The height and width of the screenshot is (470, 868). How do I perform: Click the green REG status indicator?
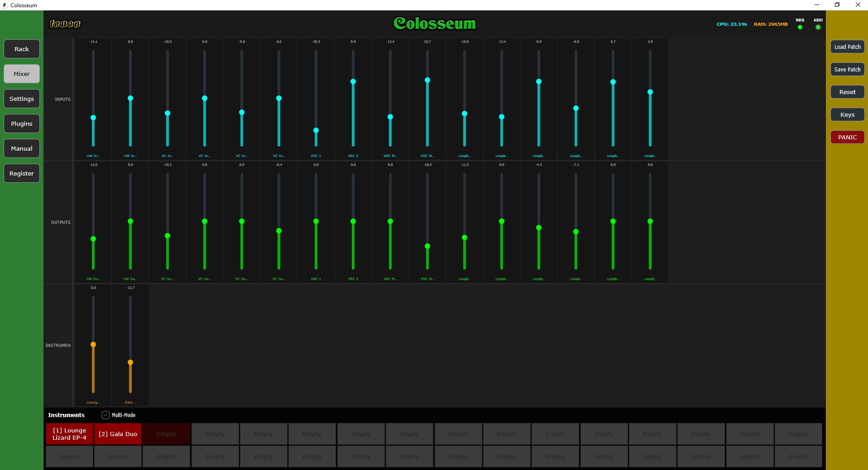coord(800,27)
